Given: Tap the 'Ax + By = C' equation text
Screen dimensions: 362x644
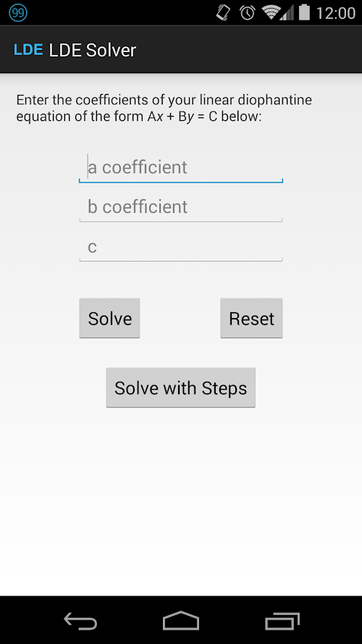Looking at the screenshot, I should [x=182, y=117].
